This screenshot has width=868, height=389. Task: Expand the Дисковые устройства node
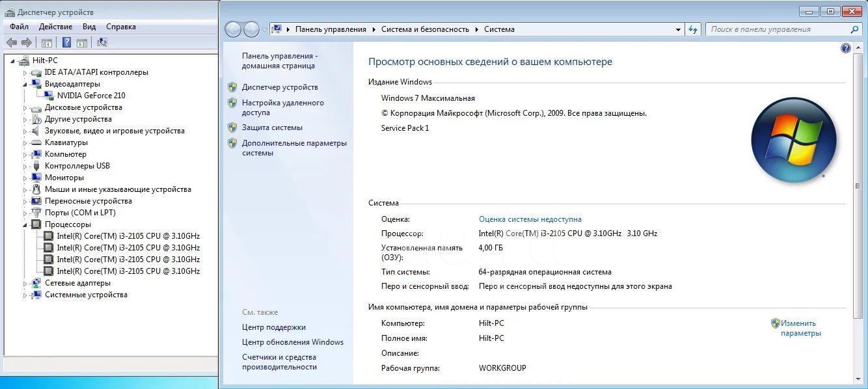click(x=25, y=107)
